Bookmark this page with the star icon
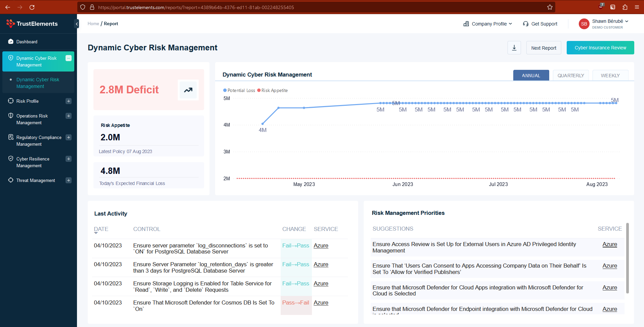 tap(550, 7)
